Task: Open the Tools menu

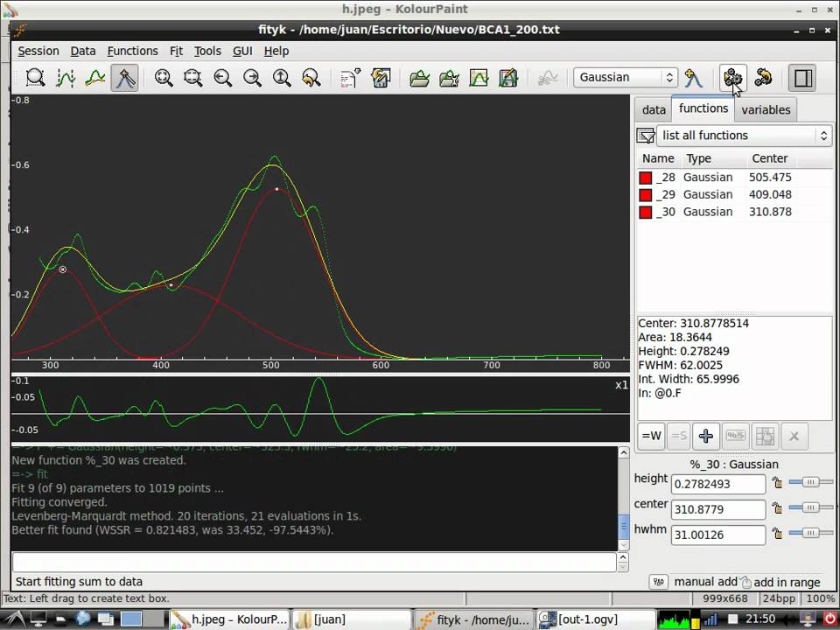Action: pyautogui.click(x=207, y=51)
